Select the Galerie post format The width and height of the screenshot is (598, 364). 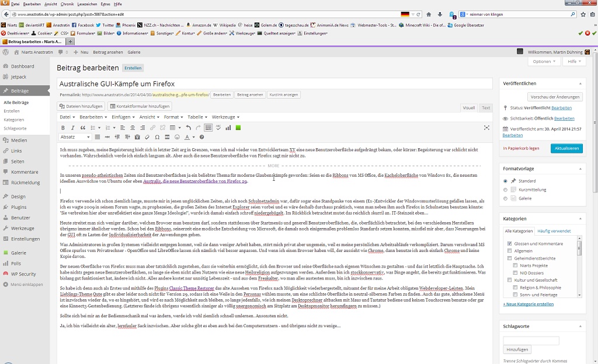click(505, 198)
